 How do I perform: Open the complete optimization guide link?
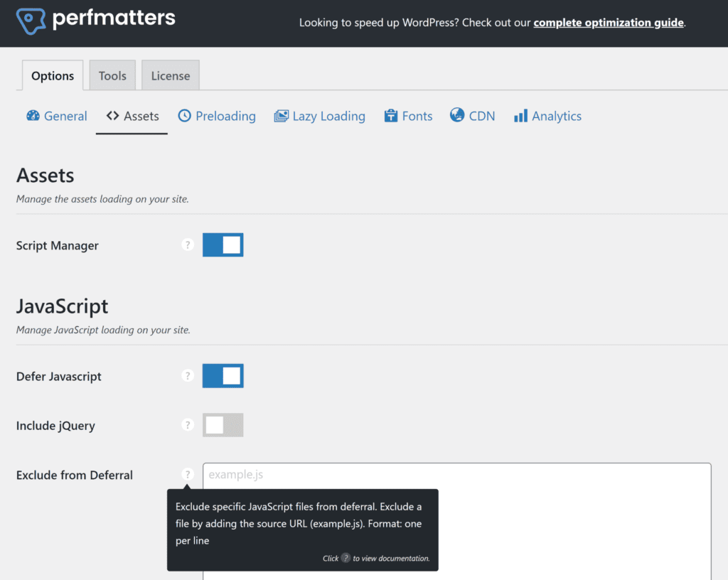point(609,22)
